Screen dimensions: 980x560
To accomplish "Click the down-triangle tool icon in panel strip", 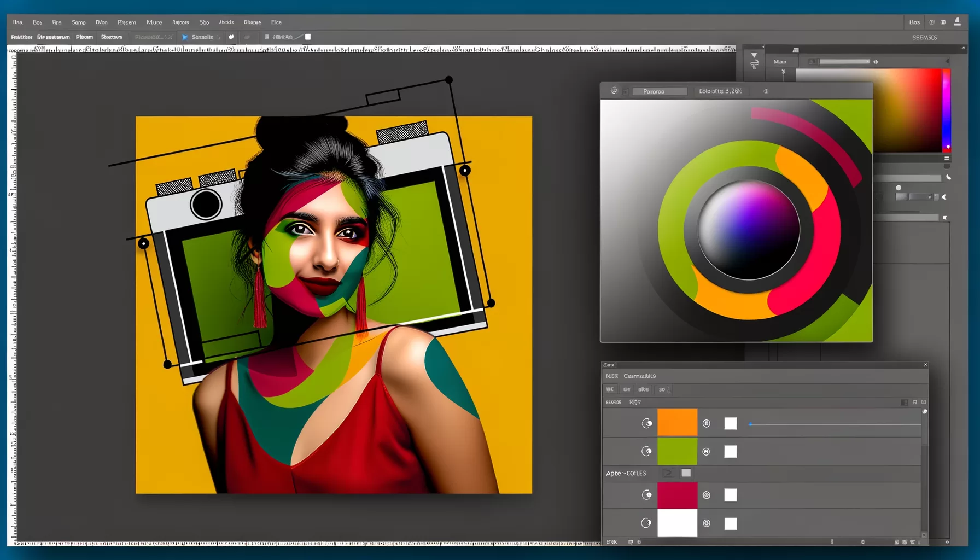I will [754, 56].
